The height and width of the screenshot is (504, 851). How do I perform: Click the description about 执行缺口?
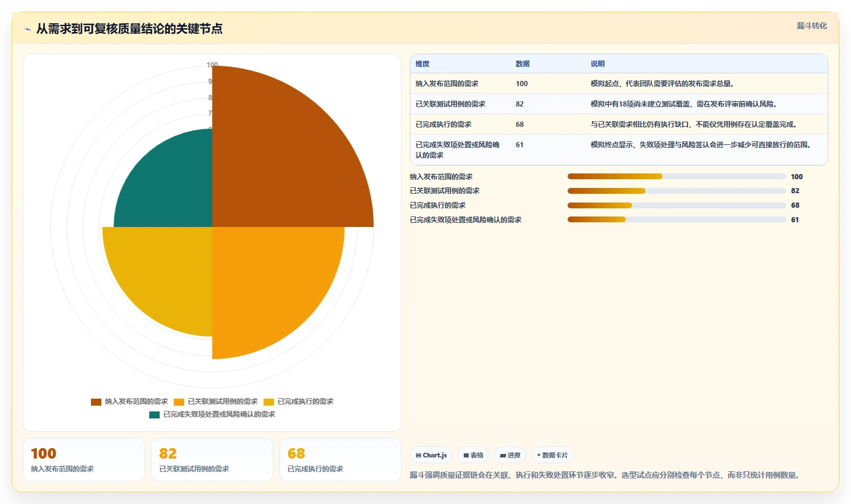tap(694, 125)
